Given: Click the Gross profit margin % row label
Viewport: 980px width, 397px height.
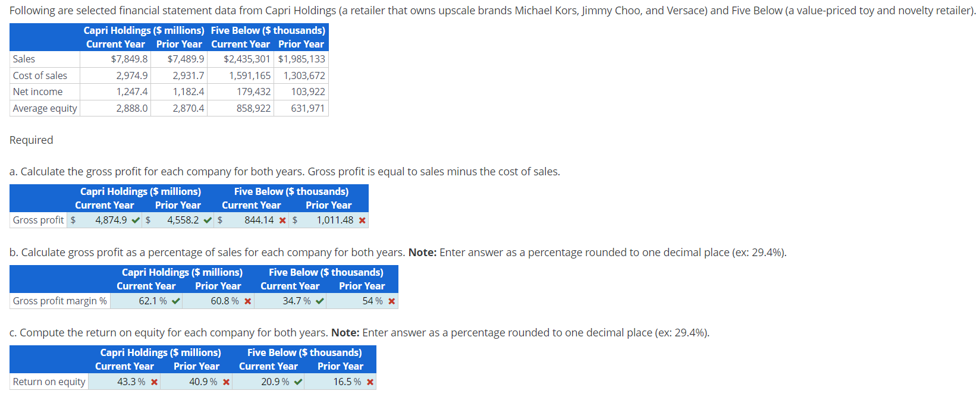Looking at the screenshot, I should click(x=59, y=301).
